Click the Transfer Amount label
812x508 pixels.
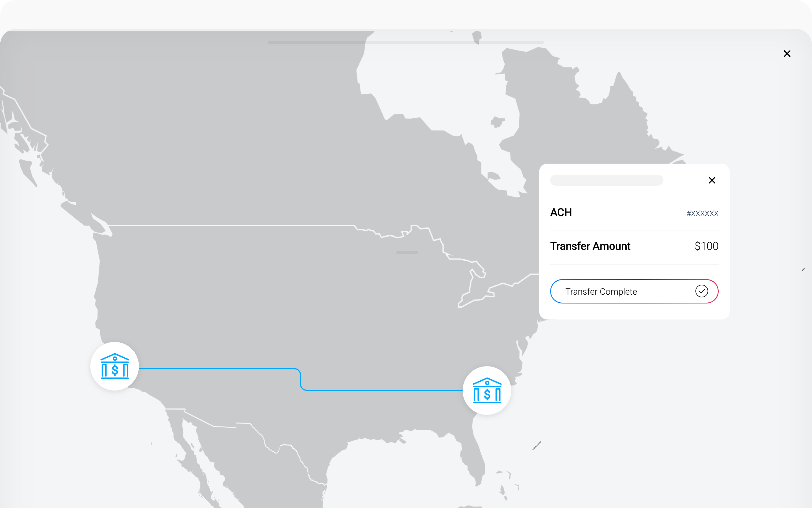[590, 246]
